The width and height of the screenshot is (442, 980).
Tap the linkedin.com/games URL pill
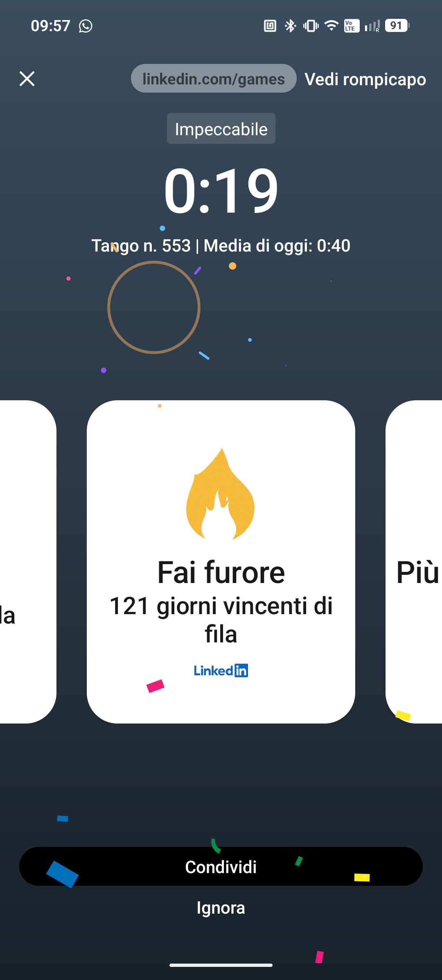tap(214, 78)
